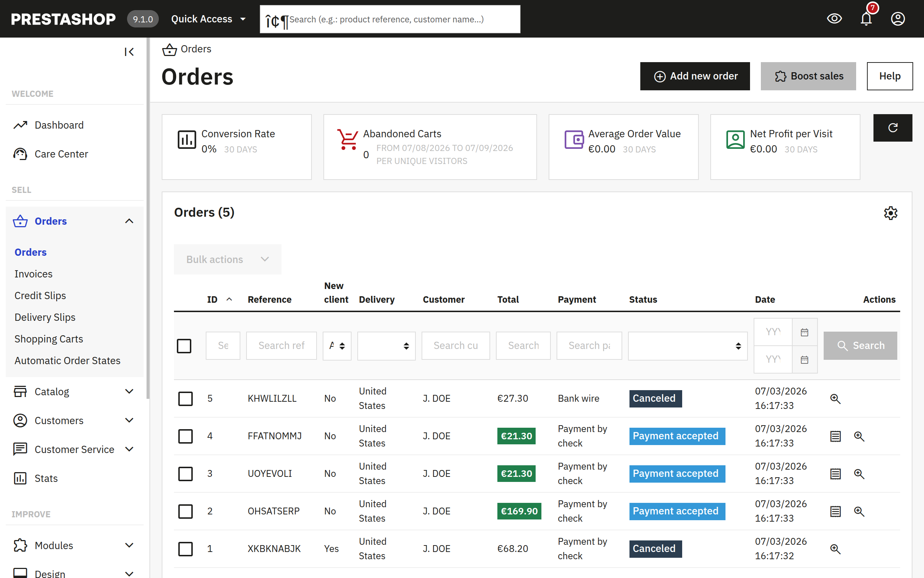The width and height of the screenshot is (924, 578).
Task: Open notifications bell icon
Action: click(866, 18)
